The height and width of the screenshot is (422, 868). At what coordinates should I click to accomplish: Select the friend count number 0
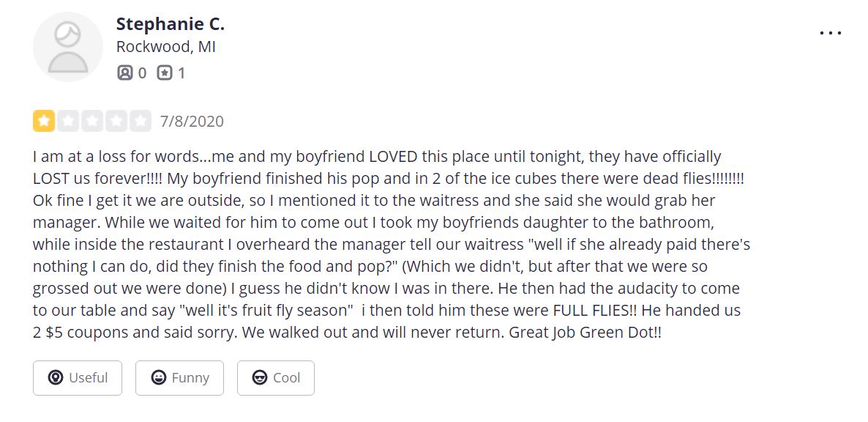(142, 73)
